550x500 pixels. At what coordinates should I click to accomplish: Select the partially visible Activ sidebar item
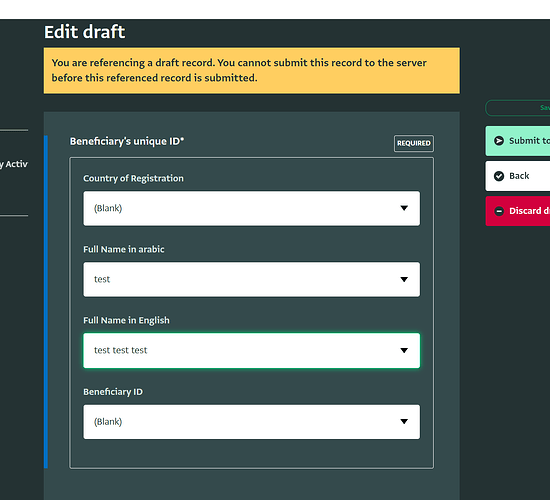tap(14, 164)
